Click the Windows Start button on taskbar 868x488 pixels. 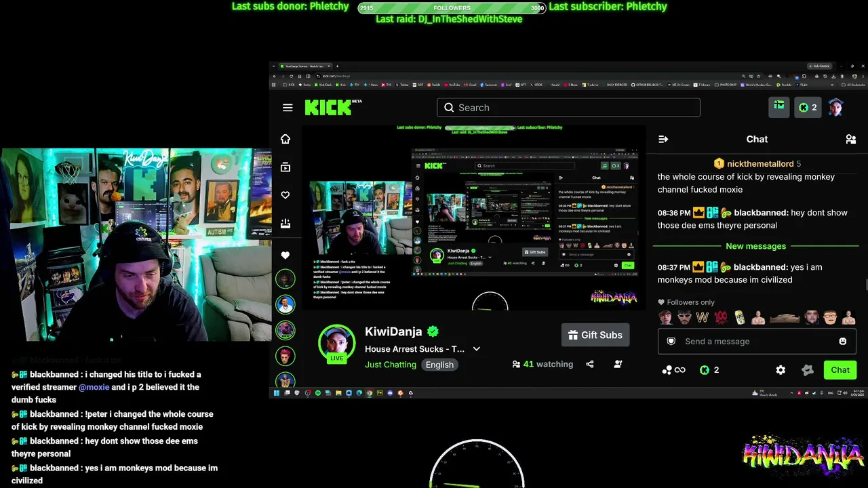277,393
